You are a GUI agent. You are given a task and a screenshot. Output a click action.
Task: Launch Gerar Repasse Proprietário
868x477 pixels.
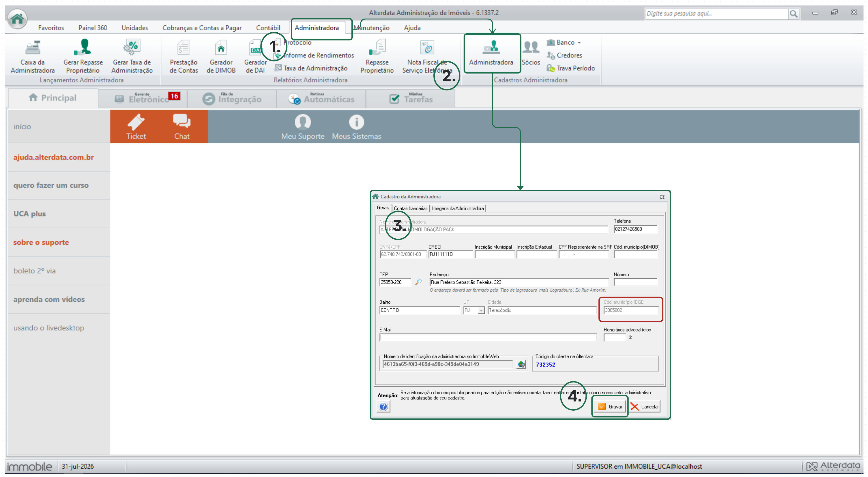tap(83, 57)
